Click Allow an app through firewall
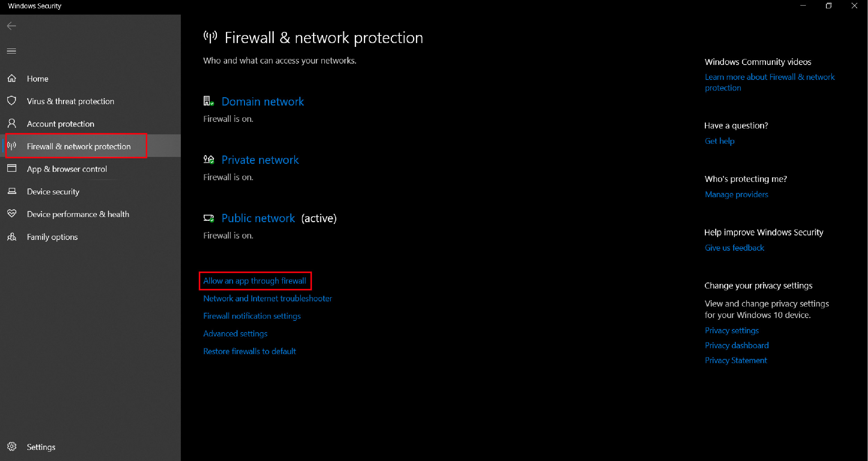868x461 pixels. coord(255,281)
